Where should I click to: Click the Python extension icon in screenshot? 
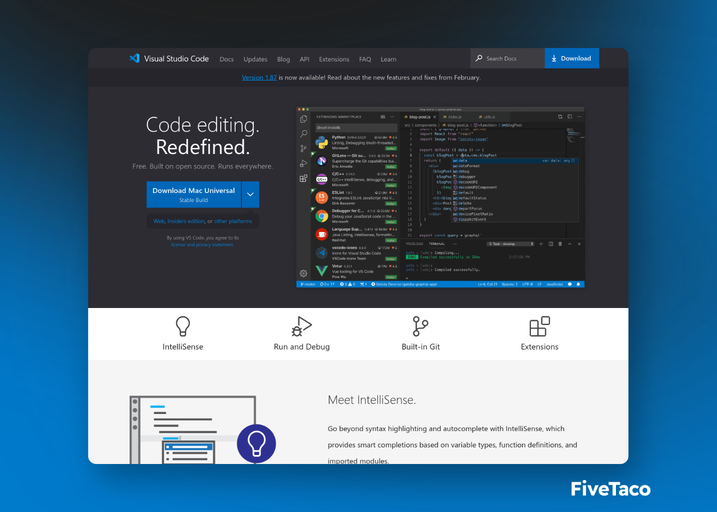coord(322,143)
